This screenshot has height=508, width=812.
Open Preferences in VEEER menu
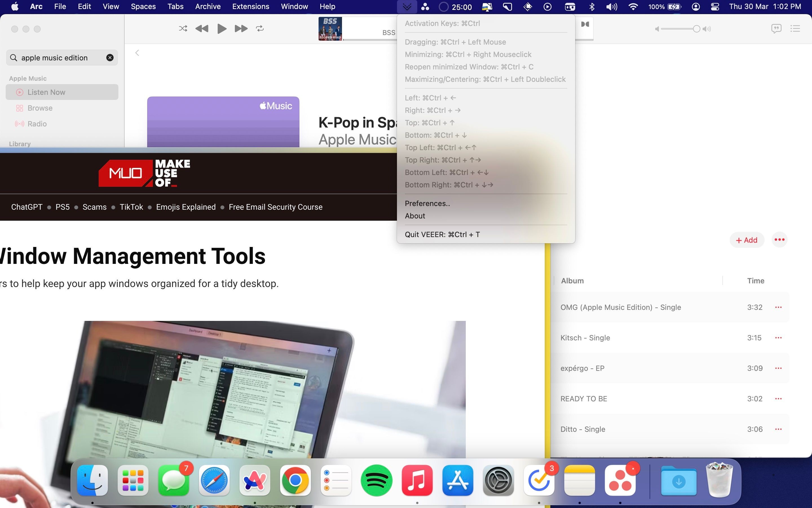pyautogui.click(x=427, y=203)
